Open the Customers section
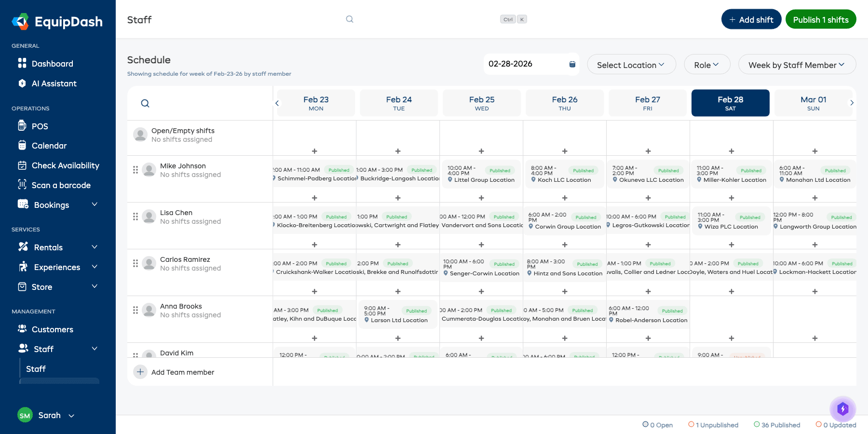868x434 pixels. (x=52, y=329)
